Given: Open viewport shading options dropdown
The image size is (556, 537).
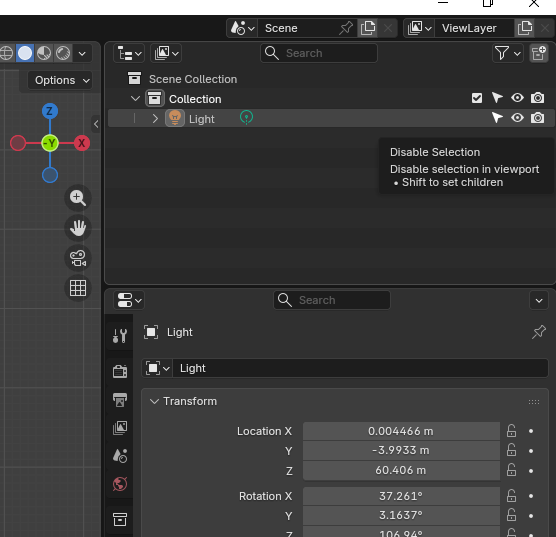Looking at the screenshot, I should coord(82,54).
